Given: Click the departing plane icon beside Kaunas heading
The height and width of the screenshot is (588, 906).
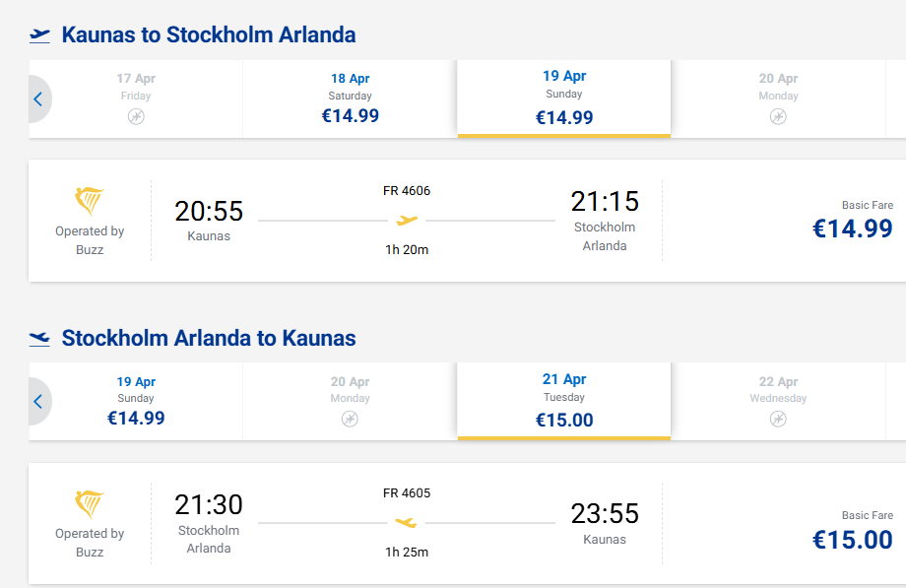Looking at the screenshot, I should click(39, 35).
